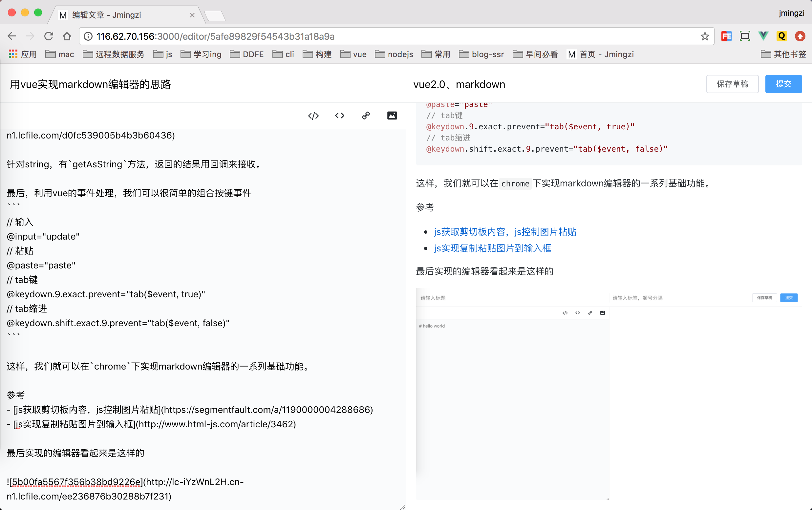Screen dimensions: 812x510
Task: Open the nodejs bookmarks folder
Action: point(394,54)
